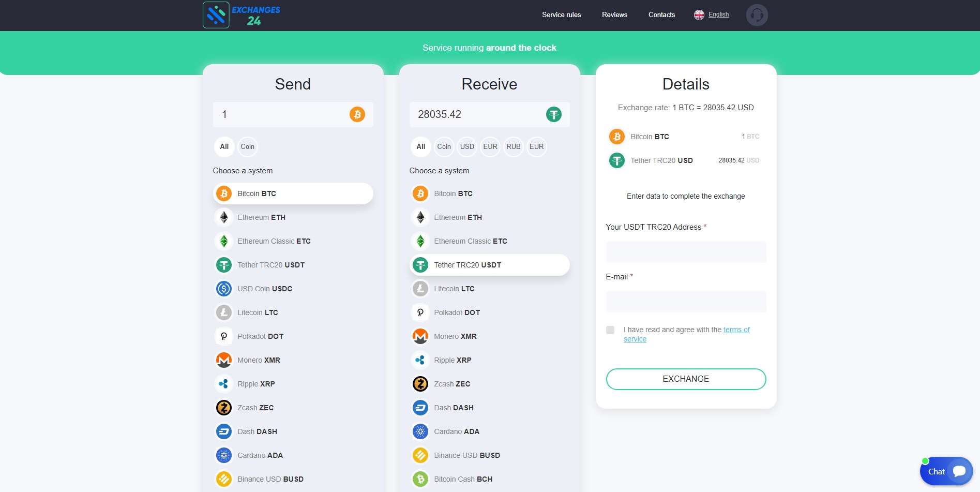The width and height of the screenshot is (980, 492).
Task: Click Bitcoin BTC row in Details panel
Action: pos(686,137)
